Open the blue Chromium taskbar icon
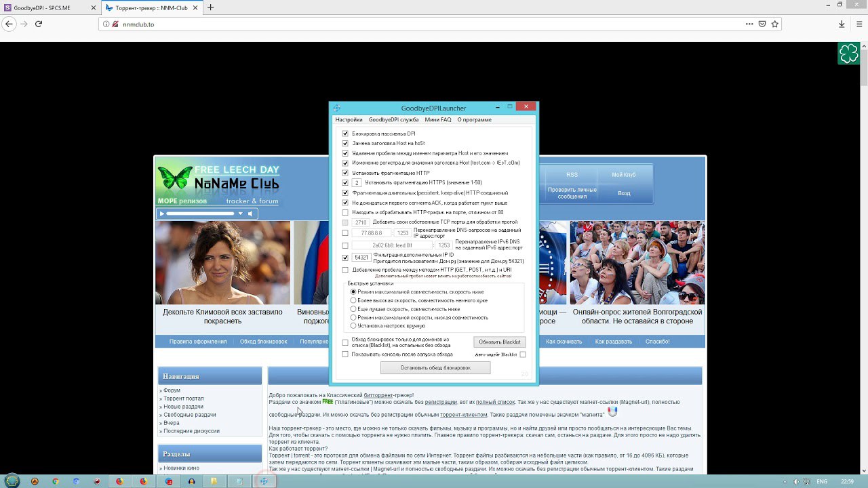This screenshot has width=868, height=488. pos(77,481)
